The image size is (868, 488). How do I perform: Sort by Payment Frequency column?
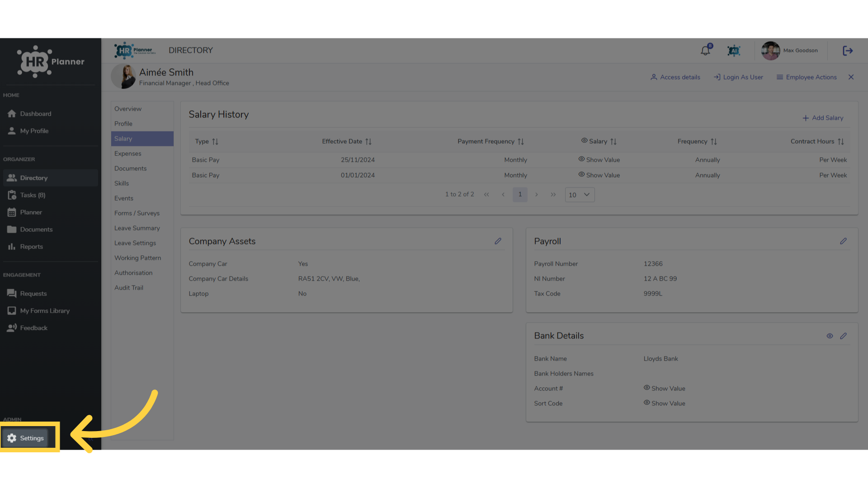click(x=521, y=141)
